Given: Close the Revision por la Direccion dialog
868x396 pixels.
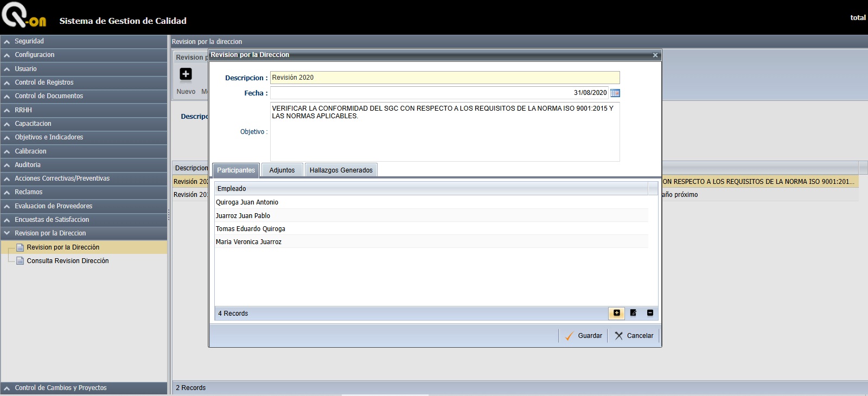Looking at the screenshot, I should coord(655,55).
